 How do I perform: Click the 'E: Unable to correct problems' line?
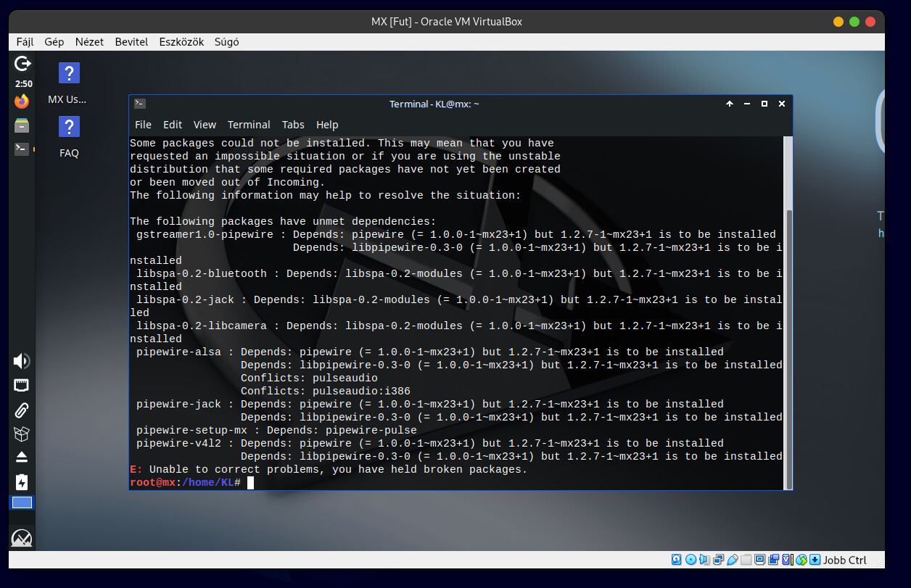click(x=329, y=470)
